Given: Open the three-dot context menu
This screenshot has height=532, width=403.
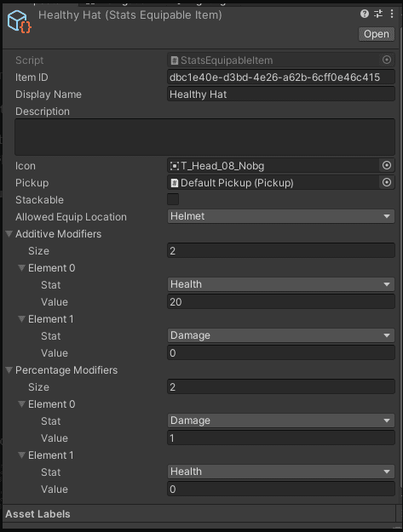Looking at the screenshot, I should [x=392, y=14].
